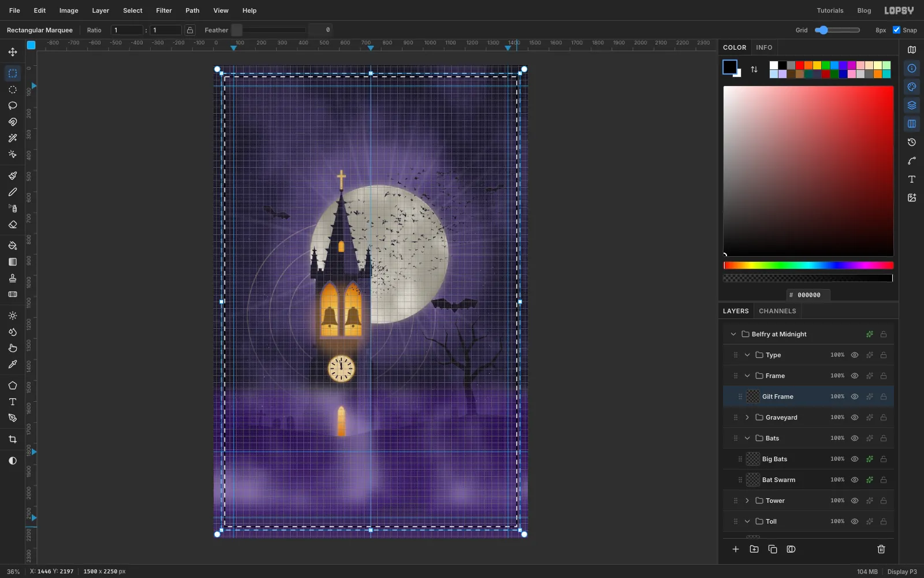The width and height of the screenshot is (924, 578).
Task: Swap foreground and background colors
Action: [754, 69]
